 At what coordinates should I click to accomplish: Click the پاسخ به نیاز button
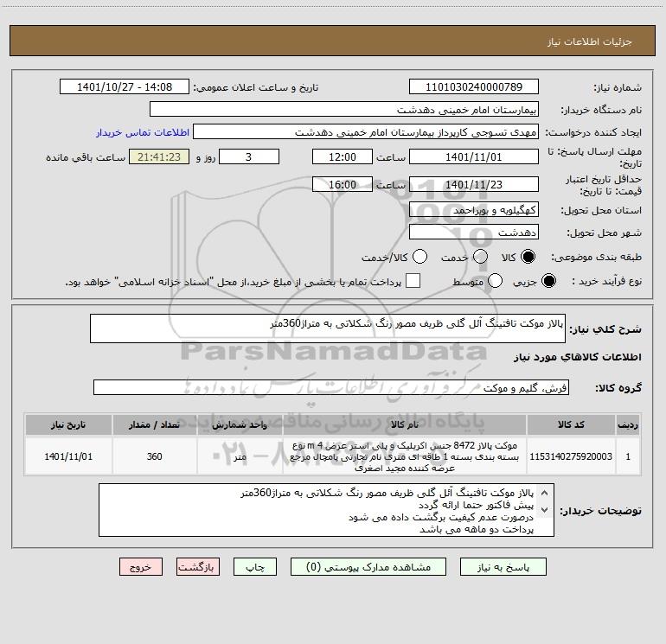[x=503, y=567]
